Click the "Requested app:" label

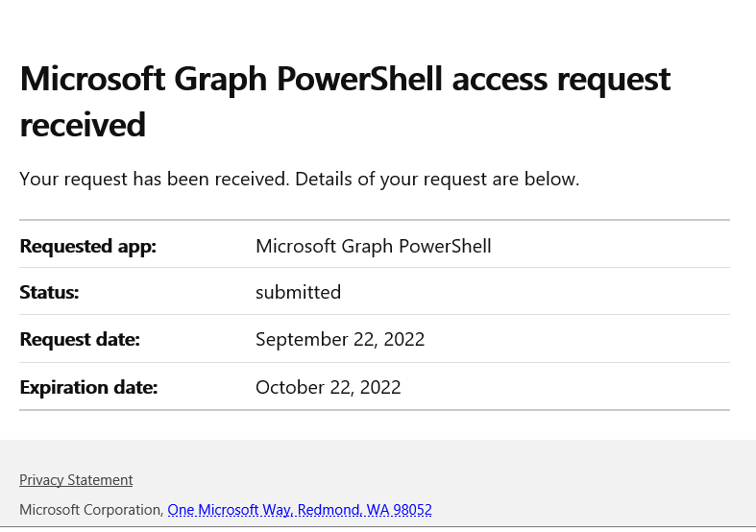[x=87, y=246]
